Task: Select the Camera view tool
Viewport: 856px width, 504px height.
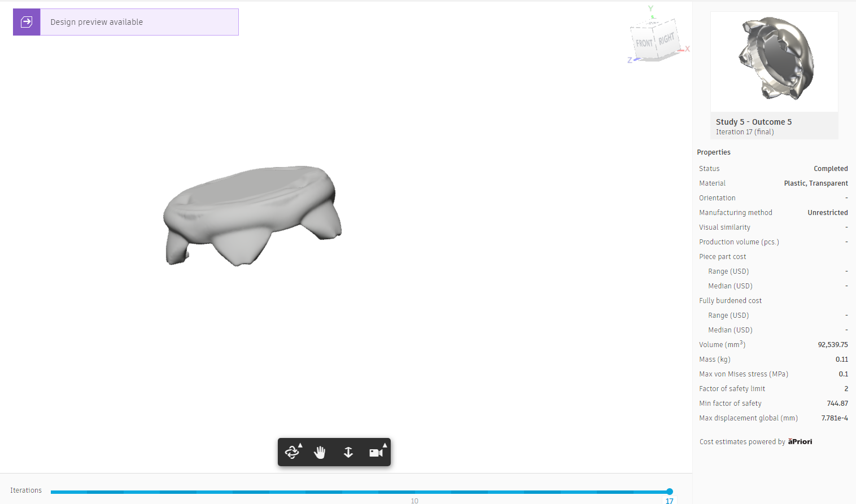Action: pyautogui.click(x=374, y=453)
